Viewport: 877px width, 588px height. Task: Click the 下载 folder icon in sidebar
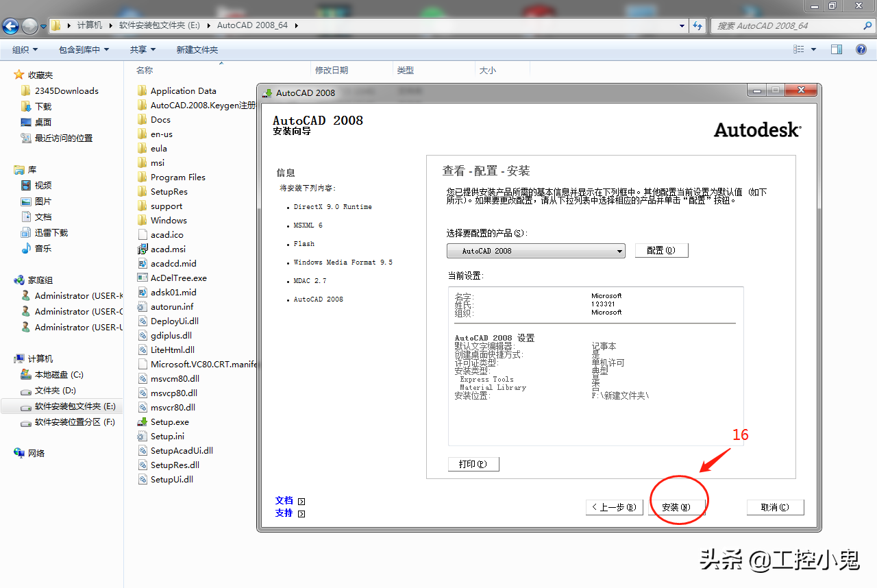point(26,106)
